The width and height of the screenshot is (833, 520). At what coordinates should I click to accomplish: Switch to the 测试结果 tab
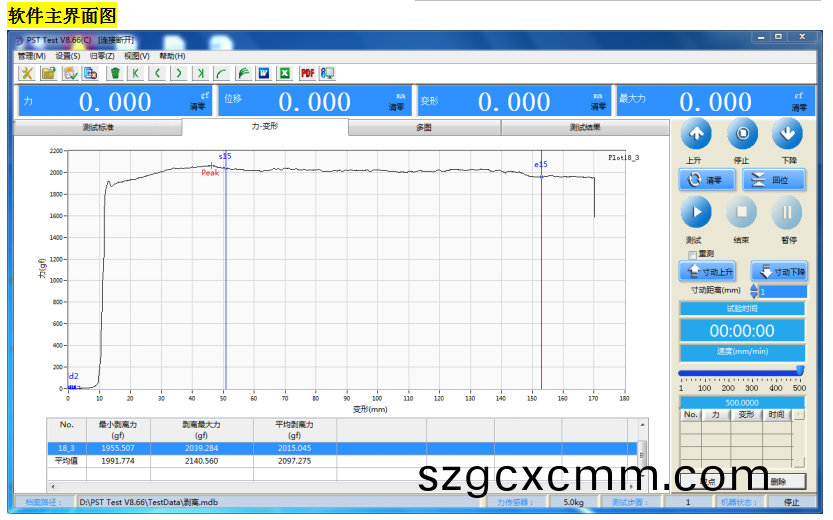click(585, 128)
